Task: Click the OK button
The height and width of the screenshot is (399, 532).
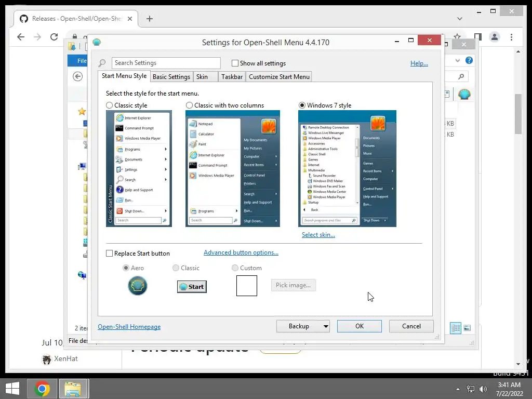Action: [360, 326]
